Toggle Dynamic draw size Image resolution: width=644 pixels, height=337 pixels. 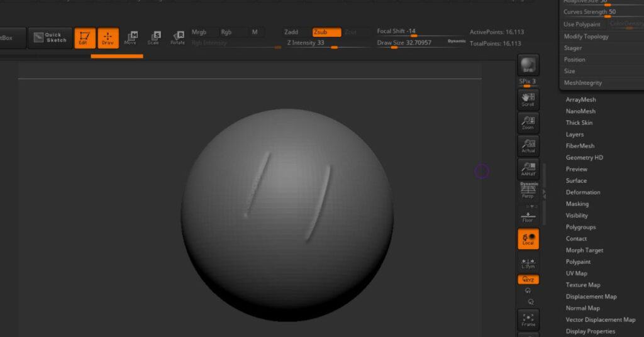coord(457,41)
